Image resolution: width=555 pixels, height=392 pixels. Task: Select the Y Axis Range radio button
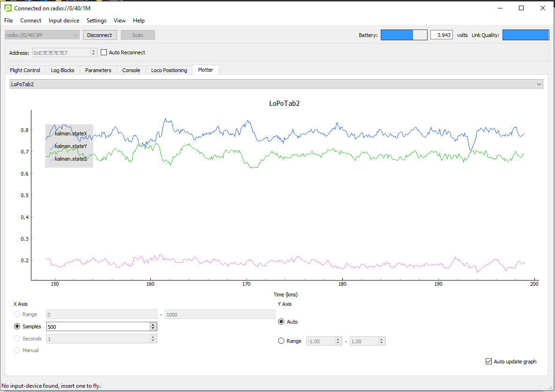pyautogui.click(x=281, y=340)
